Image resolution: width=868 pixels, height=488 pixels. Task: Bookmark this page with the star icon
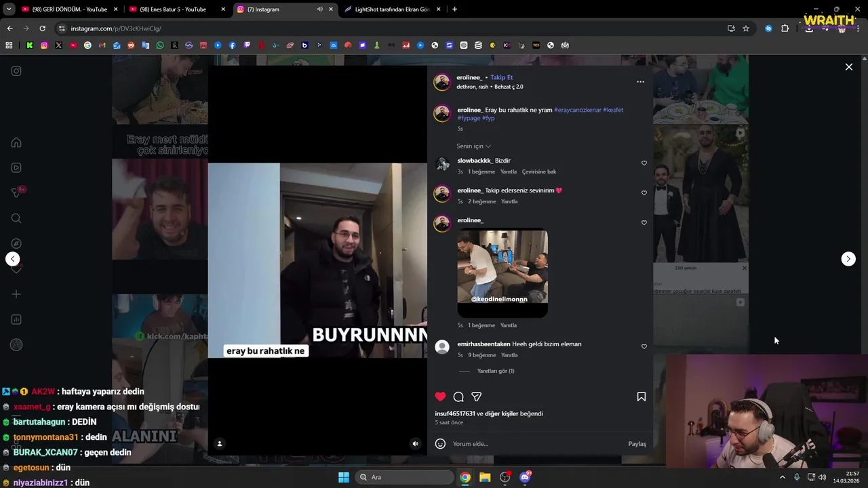[746, 28]
